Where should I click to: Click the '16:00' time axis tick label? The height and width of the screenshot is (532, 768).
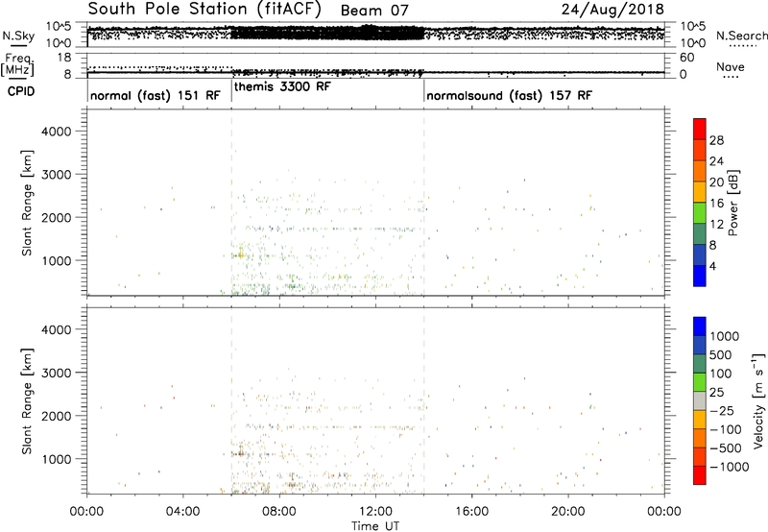click(x=471, y=512)
